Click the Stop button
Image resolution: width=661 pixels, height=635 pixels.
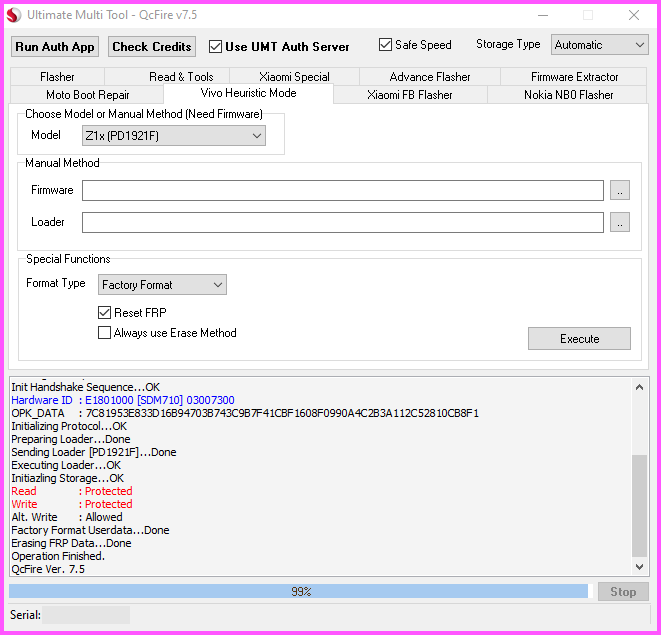tap(623, 592)
